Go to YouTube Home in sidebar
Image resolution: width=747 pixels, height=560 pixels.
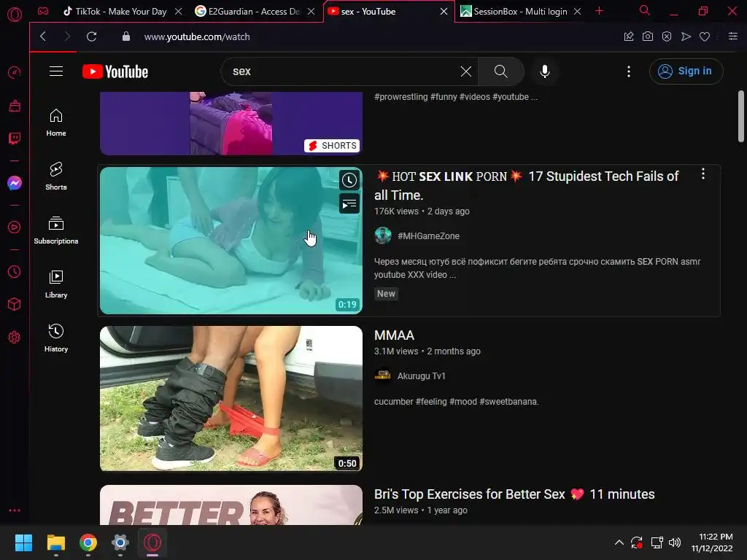point(56,122)
